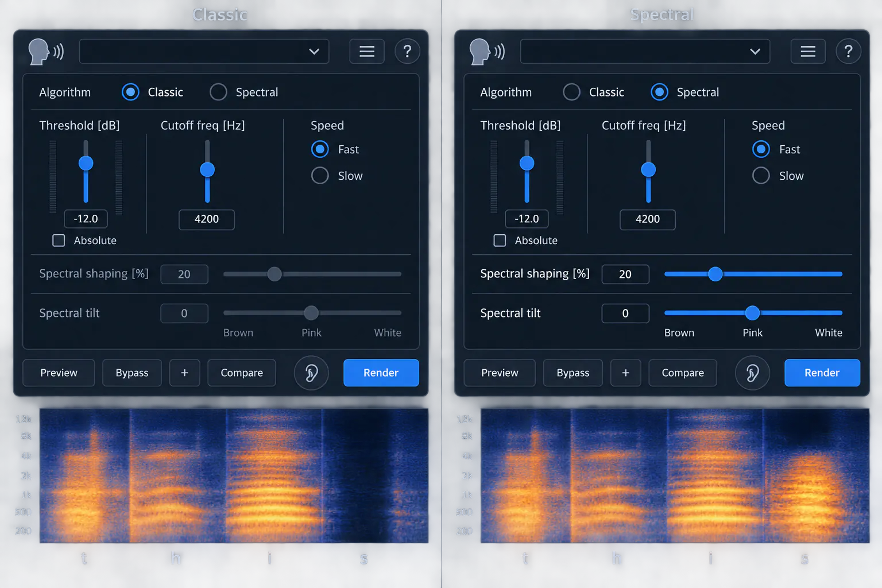
Task: Select Fast speed in the right panel
Action: (761, 149)
